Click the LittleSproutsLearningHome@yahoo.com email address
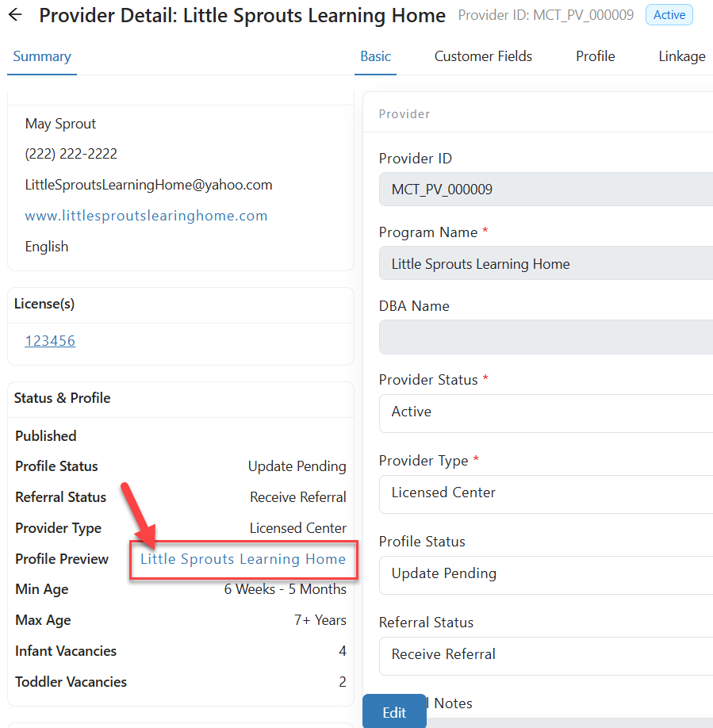Screen dimensions: 713x728 [x=148, y=185]
